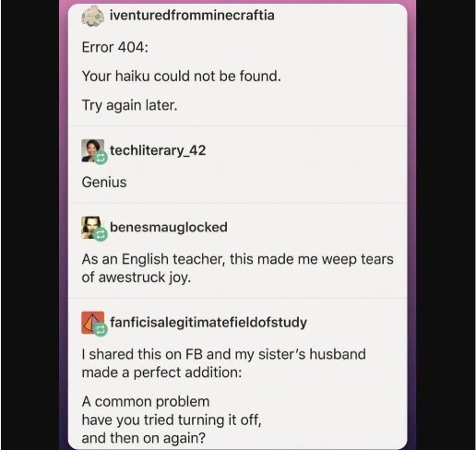Open iventuredfromminecraftia's avatar
This screenshot has width=476, height=450.
92,16
